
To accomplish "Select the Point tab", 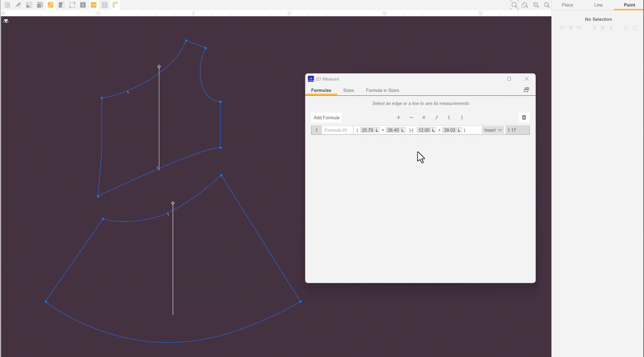I will tap(629, 5).
